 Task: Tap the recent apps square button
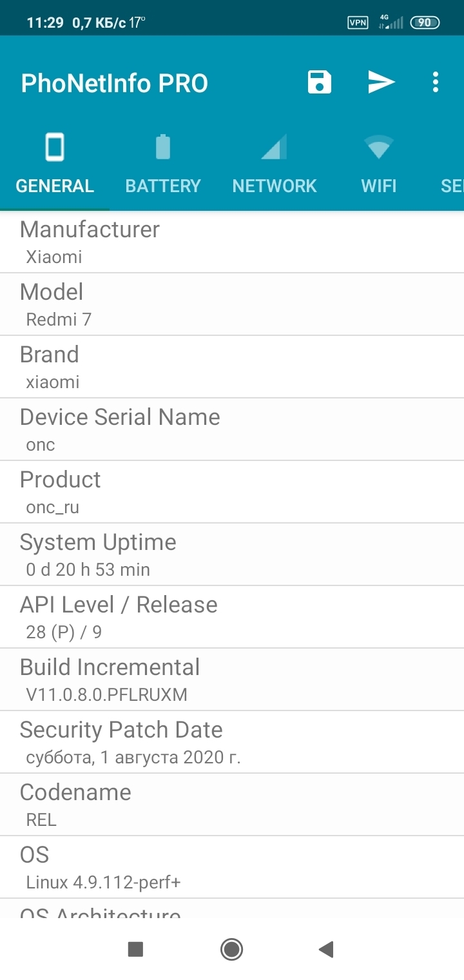click(135, 949)
